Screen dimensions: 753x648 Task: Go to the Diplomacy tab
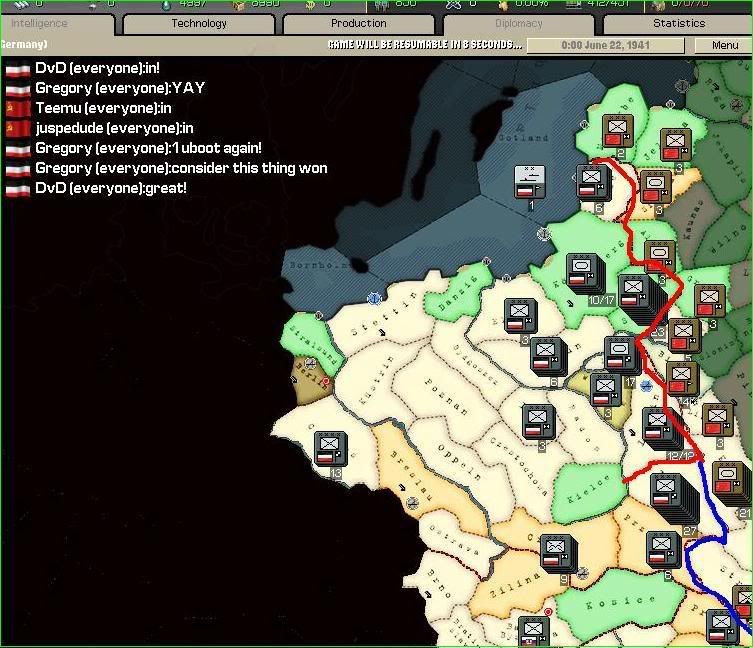[519, 24]
